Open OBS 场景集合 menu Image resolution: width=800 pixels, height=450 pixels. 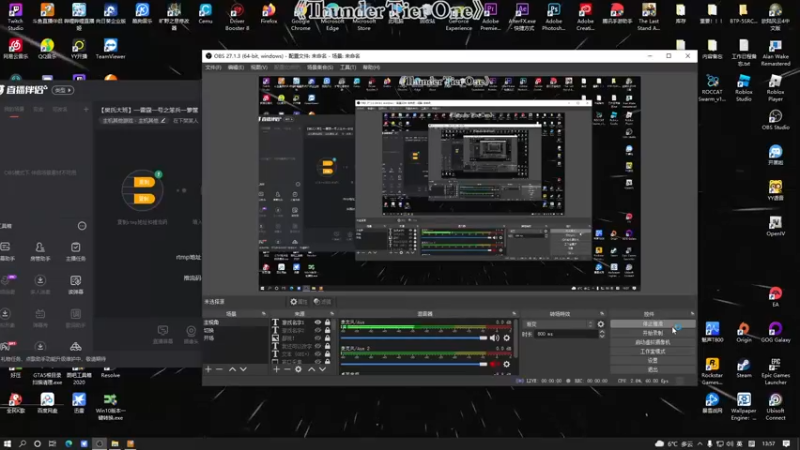click(320, 67)
